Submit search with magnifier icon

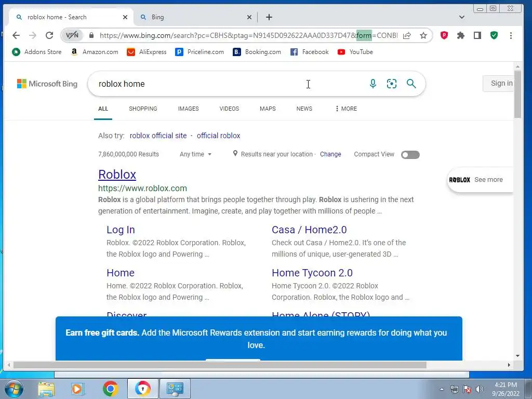click(411, 84)
